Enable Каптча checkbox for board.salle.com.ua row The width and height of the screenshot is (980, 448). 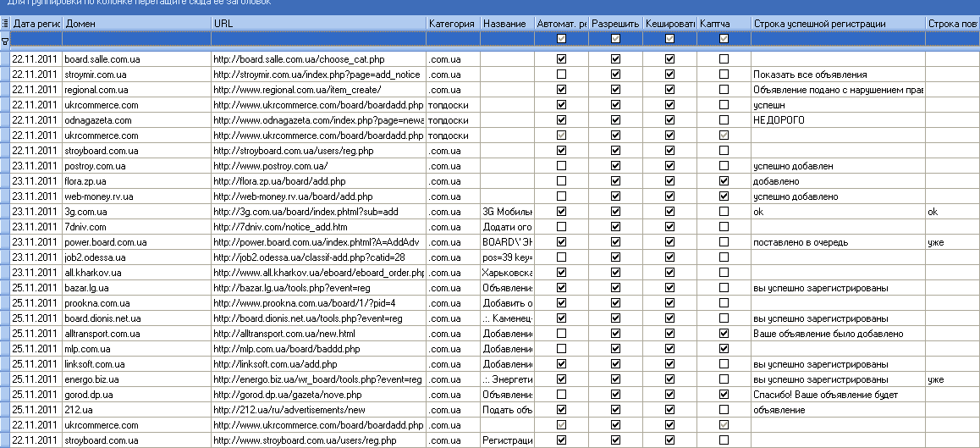[724, 59]
